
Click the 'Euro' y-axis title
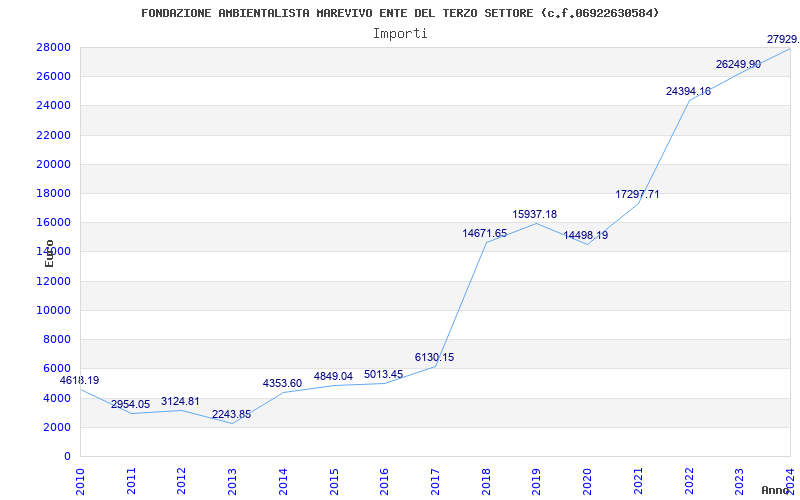click(x=49, y=253)
